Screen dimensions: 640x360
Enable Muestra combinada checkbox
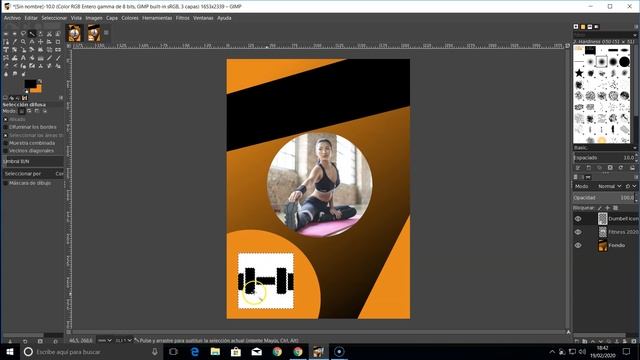point(6,143)
